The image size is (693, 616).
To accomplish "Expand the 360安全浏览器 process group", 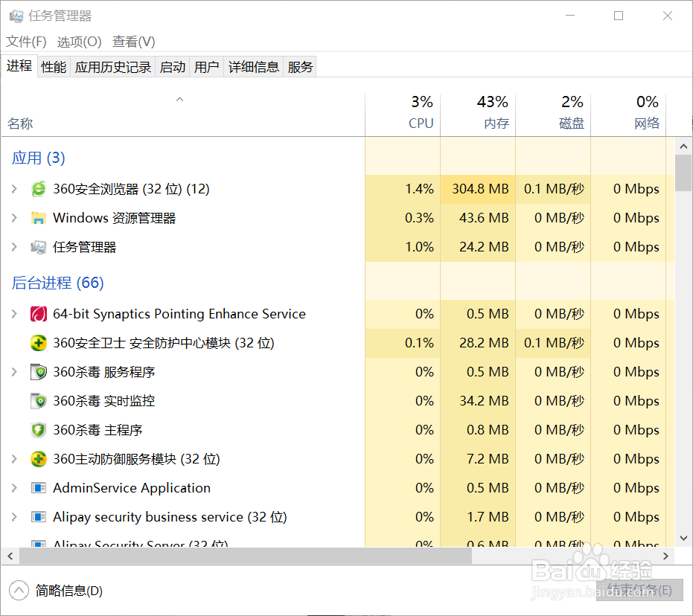I will [x=14, y=189].
